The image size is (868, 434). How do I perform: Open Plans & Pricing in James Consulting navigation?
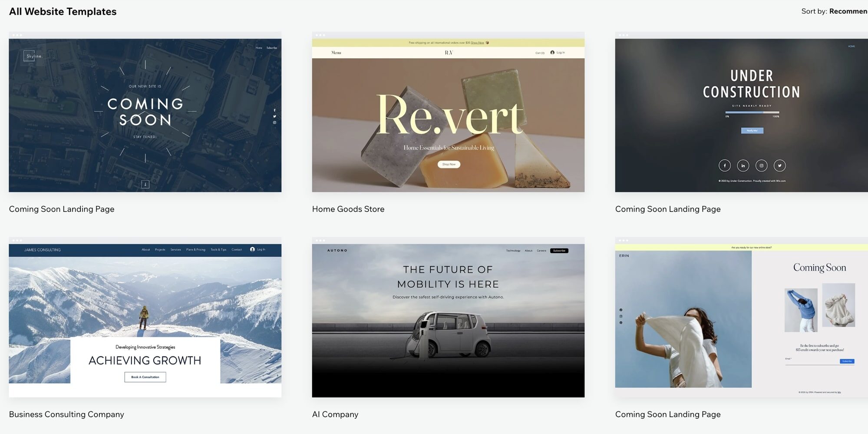click(195, 250)
